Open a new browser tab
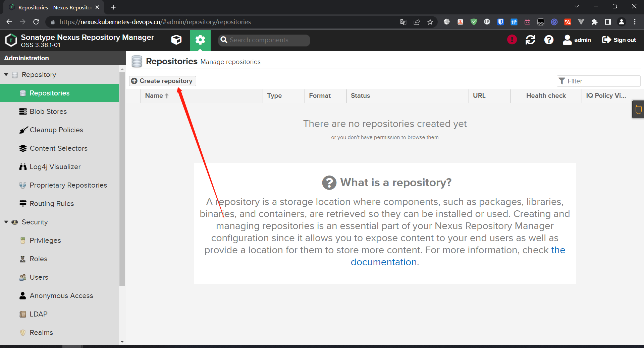This screenshot has height=348, width=644. (113, 7)
